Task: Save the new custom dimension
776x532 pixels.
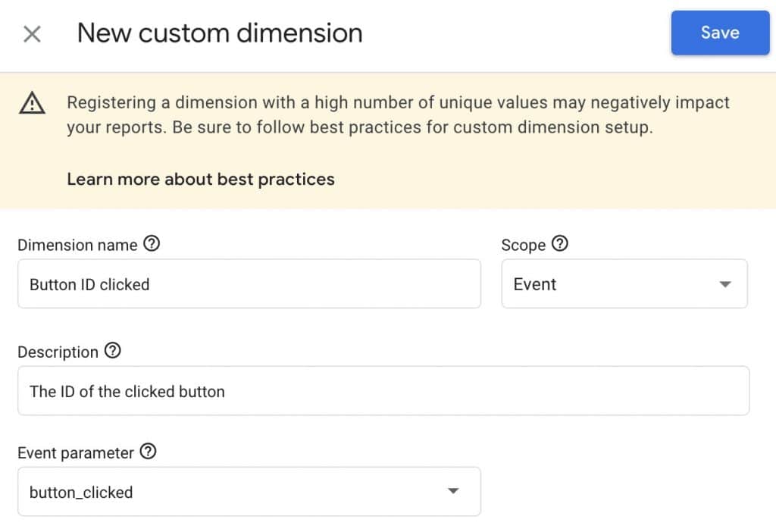Action: pyautogui.click(x=719, y=33)
